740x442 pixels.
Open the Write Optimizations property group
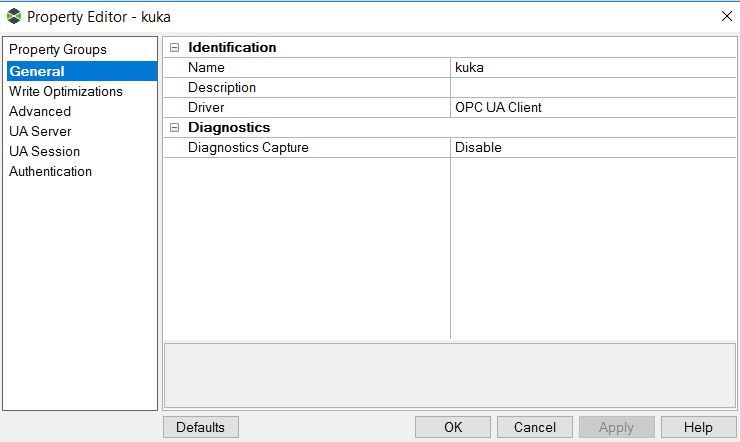pyautogui.click(x=66, y=91)
